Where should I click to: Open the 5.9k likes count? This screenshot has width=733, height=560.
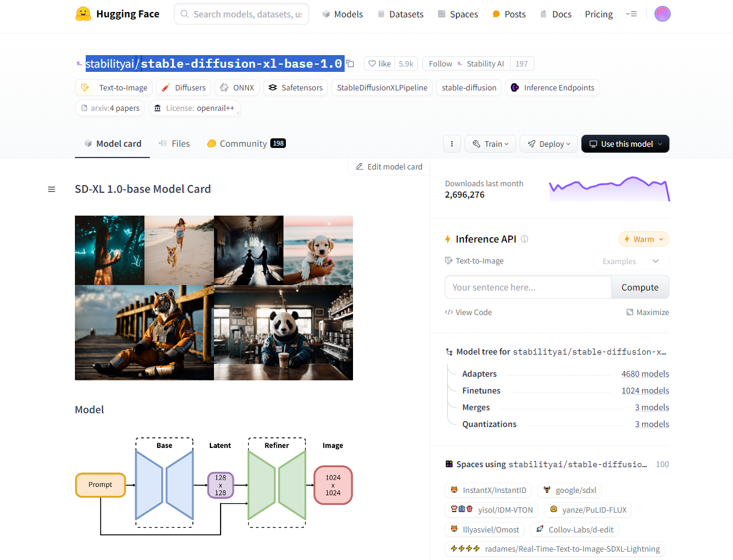tap(406, 63)
